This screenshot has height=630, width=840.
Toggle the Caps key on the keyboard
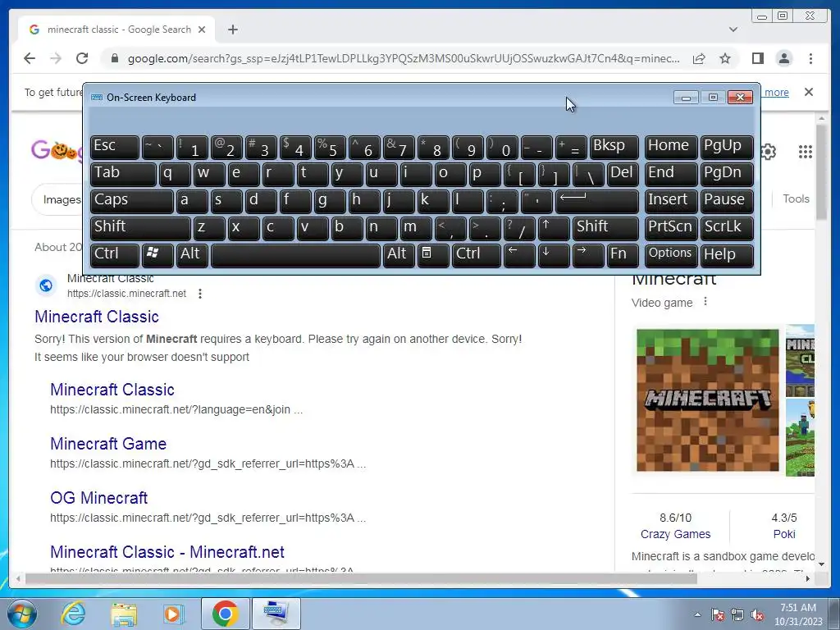point(132,201)
